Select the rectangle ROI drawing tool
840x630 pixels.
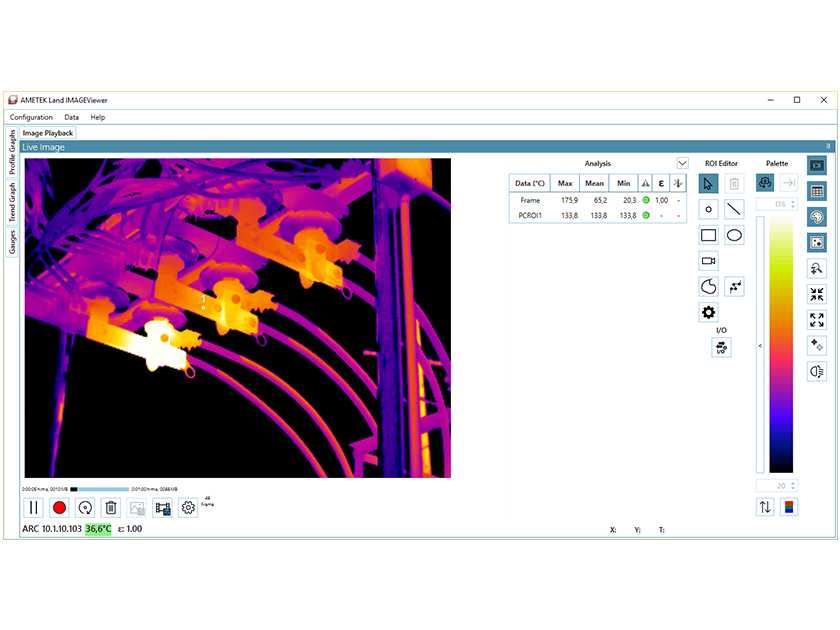[708, 234]
